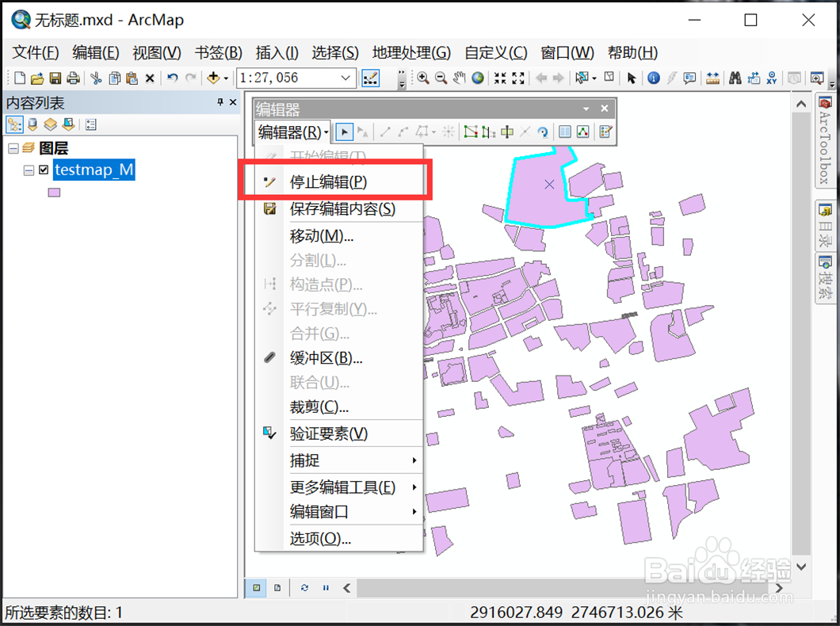Open the 目录 catalog side tab
The image size is (840, 626).
coord(825,226)
